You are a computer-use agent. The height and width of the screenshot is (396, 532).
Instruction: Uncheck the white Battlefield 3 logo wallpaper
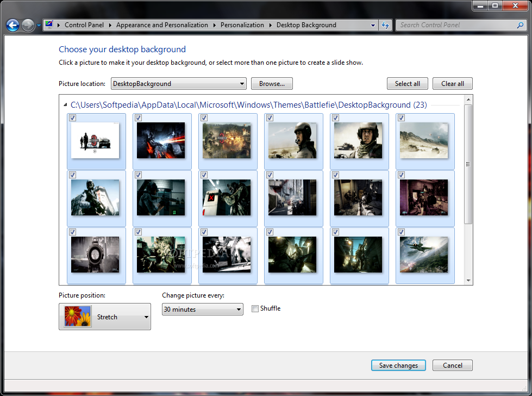[x=73, y=118]
